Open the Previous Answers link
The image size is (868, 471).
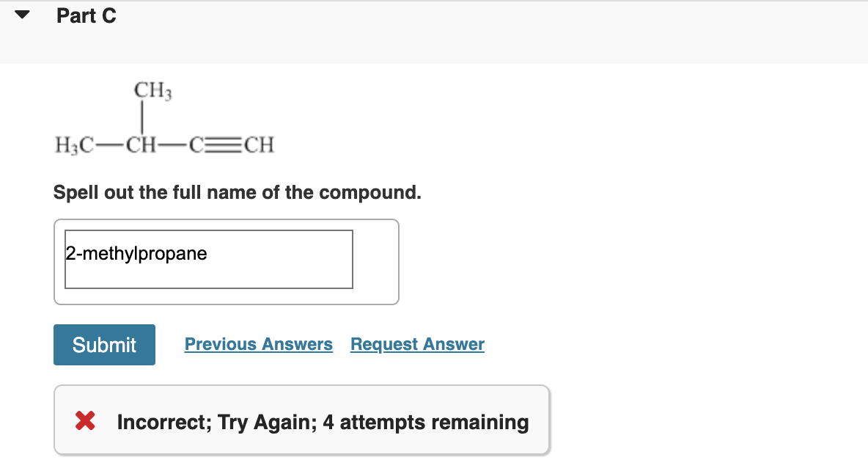pyautogui.click(x=258, y=344)
